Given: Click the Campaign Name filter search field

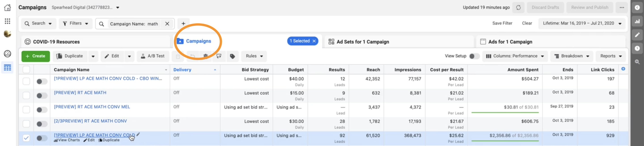Looking at the screenshot, I should click(x=135, y=24).
